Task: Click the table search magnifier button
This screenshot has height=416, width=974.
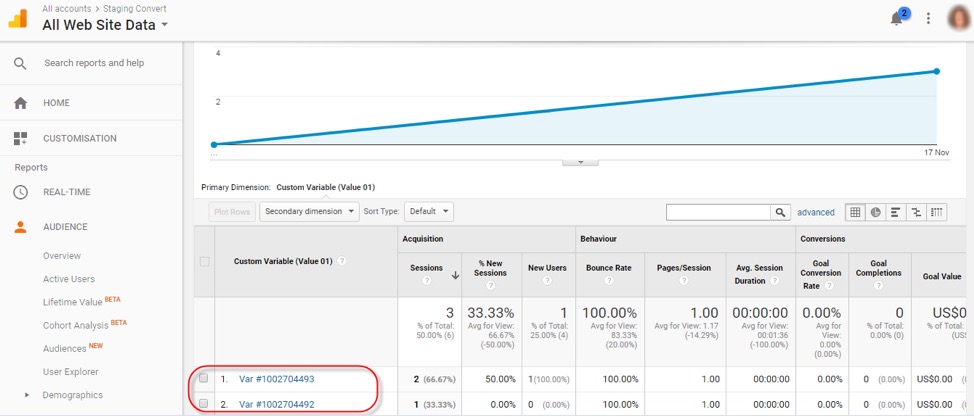Action: click(x=779, y=212)
